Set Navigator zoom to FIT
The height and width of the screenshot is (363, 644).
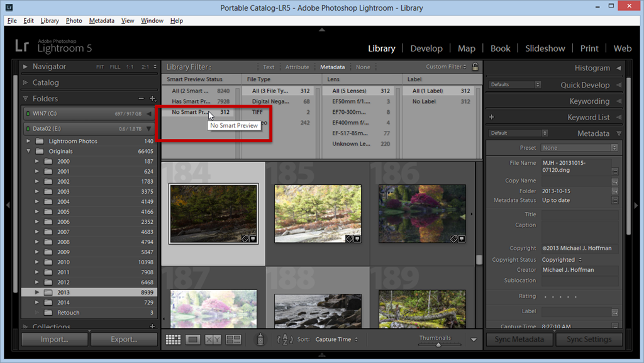tap(100, 67)
